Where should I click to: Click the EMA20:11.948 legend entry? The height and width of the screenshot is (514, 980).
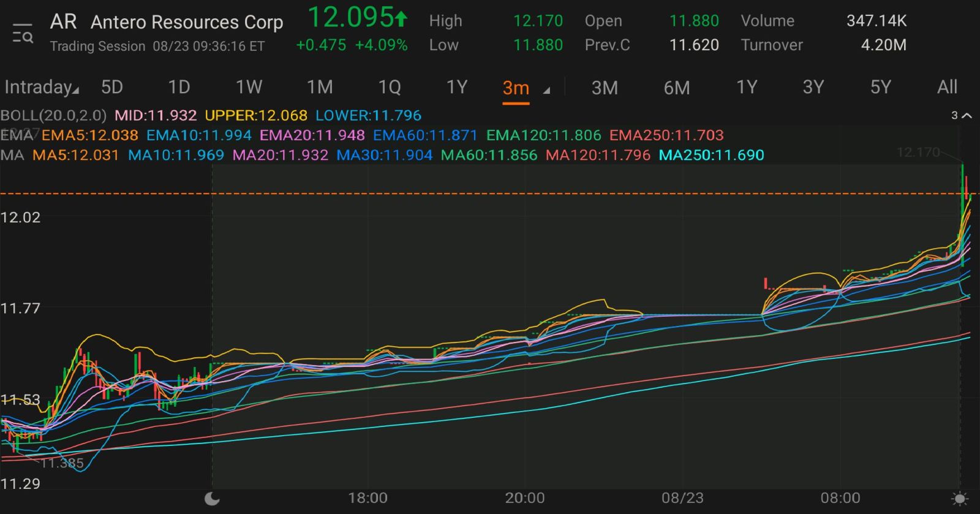[312, 135]
